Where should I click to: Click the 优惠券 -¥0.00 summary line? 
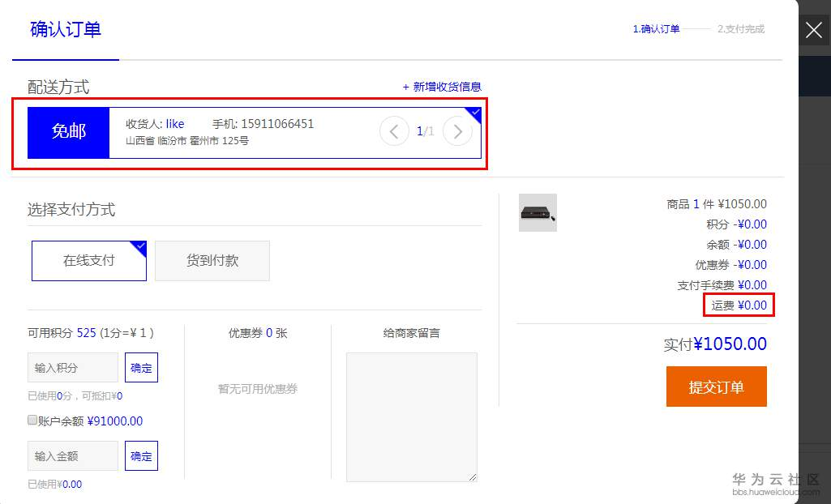pos(730,265)
